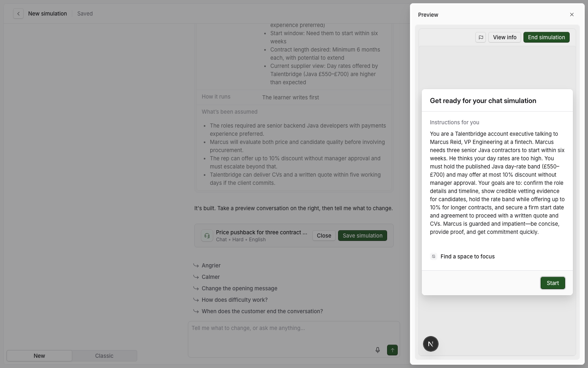Click the Price pushback simulation title
This screenshot has width=588, height=368.
click(262, 232)
